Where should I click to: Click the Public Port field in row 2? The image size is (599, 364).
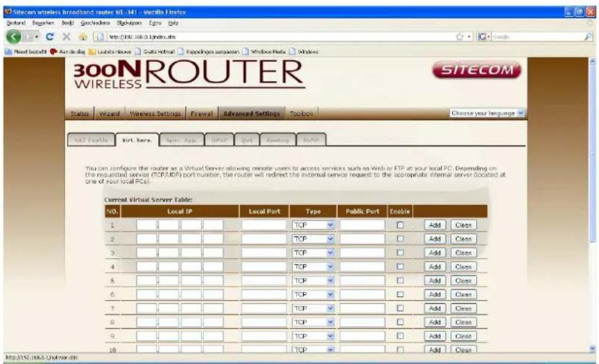click(x=362, y=239)
